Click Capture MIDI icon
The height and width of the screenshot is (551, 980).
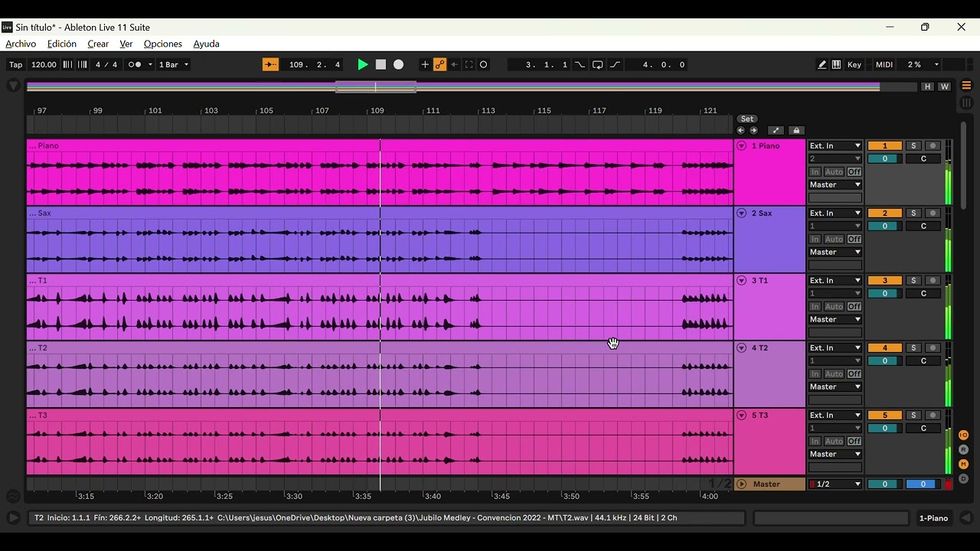[x=469, y=65]
